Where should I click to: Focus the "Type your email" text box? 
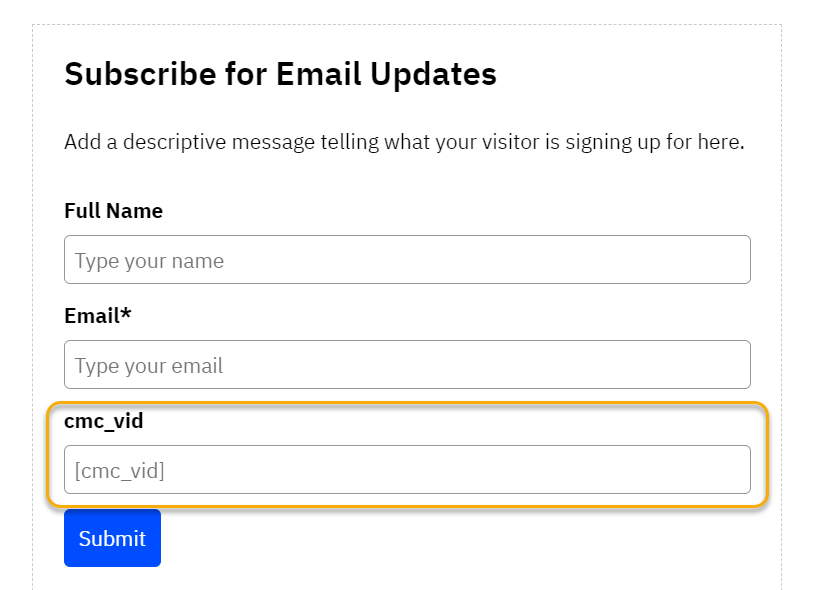(x=407, y=365)
